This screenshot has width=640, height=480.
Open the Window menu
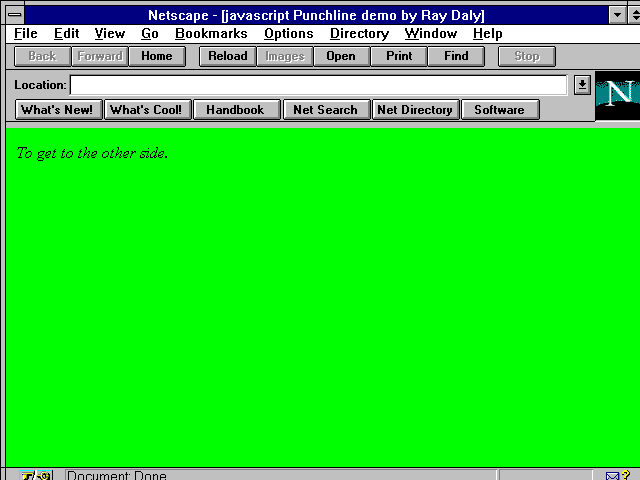coord(431,33)
